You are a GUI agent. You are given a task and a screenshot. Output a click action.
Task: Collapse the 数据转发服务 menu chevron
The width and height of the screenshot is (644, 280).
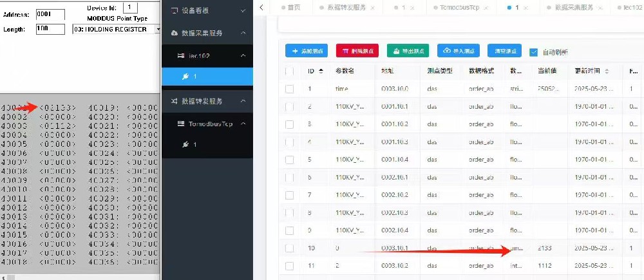tap(243, 101)
